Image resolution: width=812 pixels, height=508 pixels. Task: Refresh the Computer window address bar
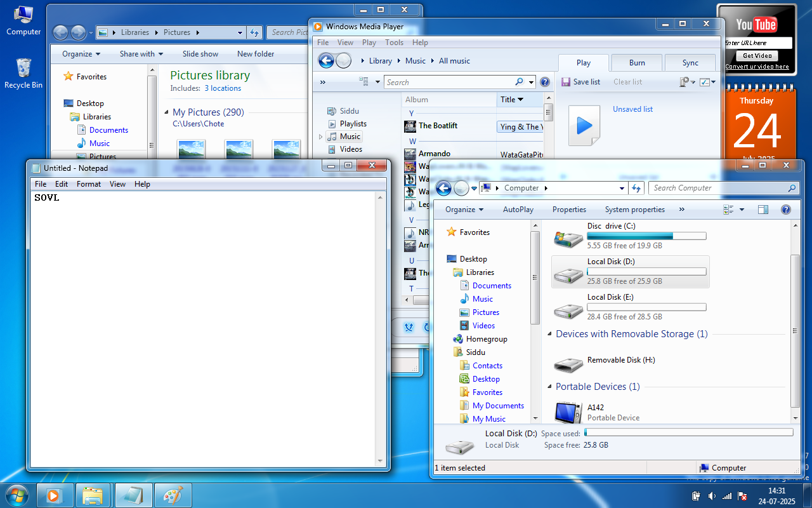tap(636, 188)
